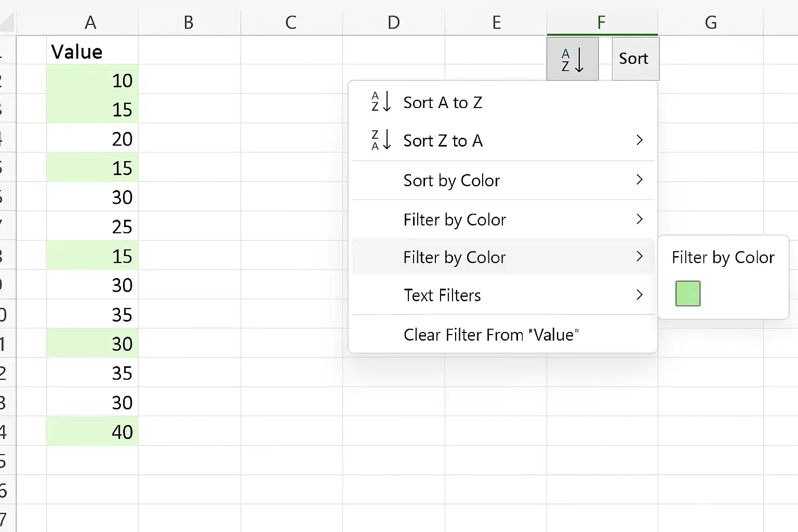Viewport: 798px width, 532px height.
Task: Select column F header
Action: pyautogui.click(x=602, y=22)
